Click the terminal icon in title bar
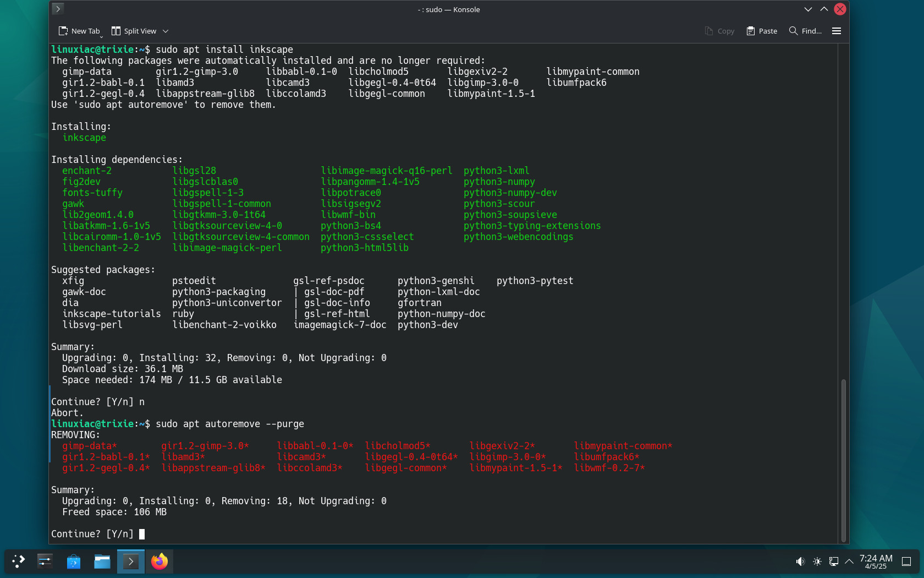 pyautogui.click(x=58, y=9)
